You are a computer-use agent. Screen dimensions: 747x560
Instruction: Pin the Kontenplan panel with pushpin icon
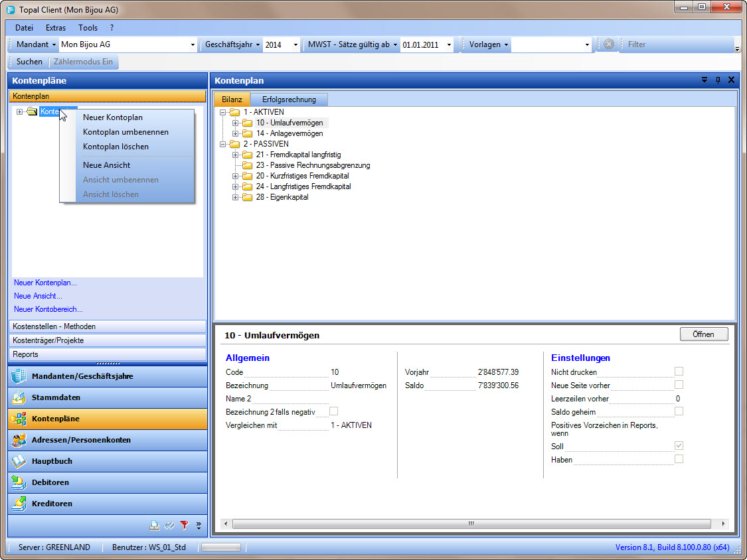(x=718, y=80)
